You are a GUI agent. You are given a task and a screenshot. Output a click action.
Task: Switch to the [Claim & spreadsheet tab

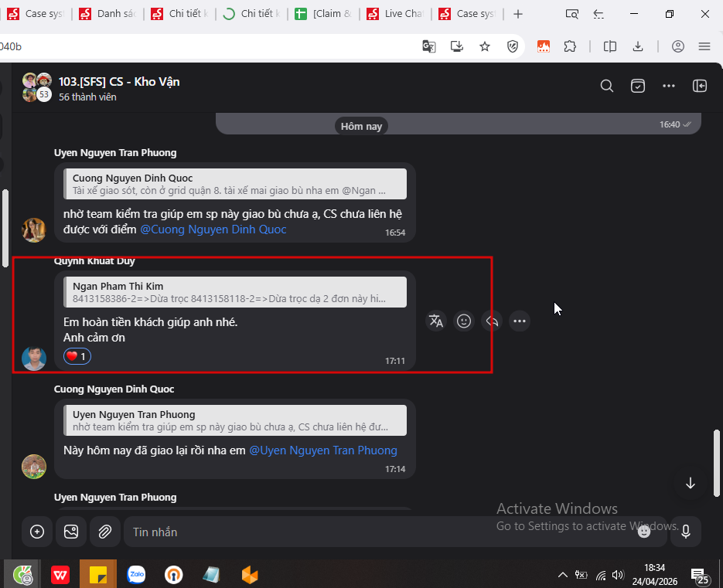pyautogui.click(x=323, y=14)
